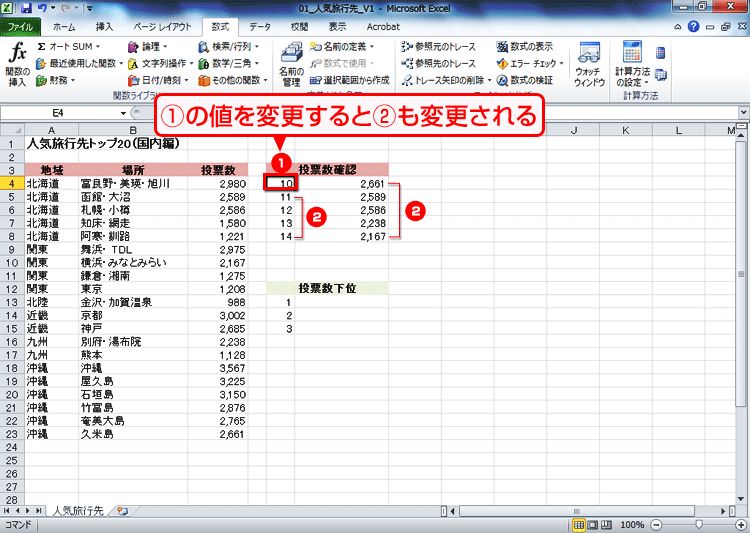Expand the formula bar with the chevron
750x533 pixels.
pos(743,112)
